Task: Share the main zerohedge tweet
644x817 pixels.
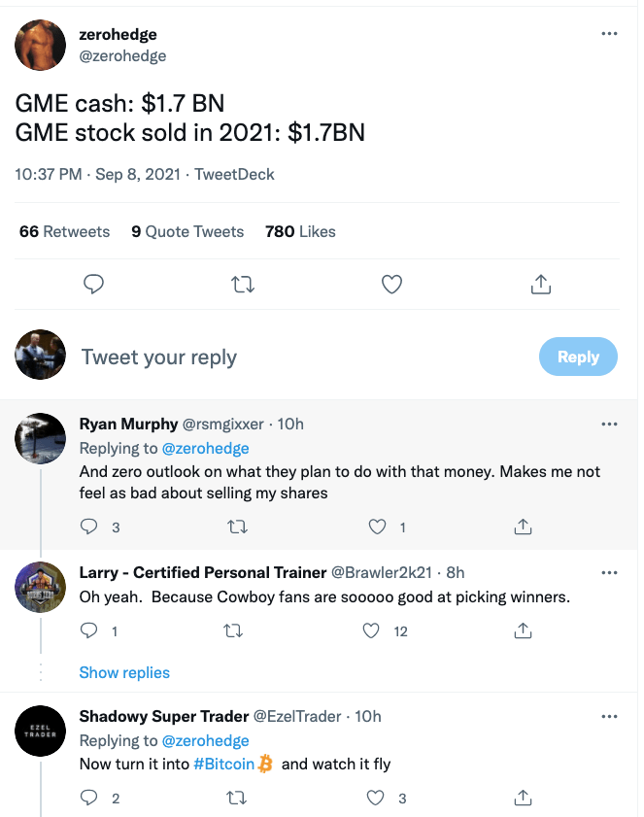Action: (541, 285)
